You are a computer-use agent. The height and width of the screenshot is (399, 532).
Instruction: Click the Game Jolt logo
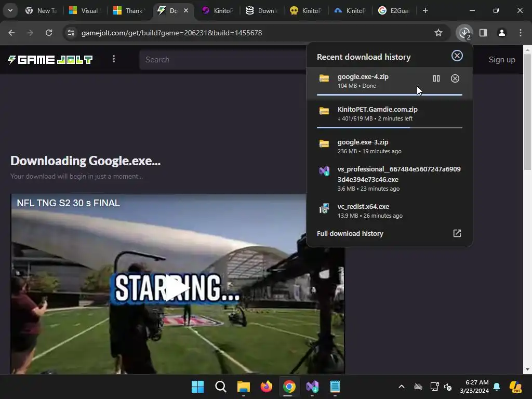point(50,60)
